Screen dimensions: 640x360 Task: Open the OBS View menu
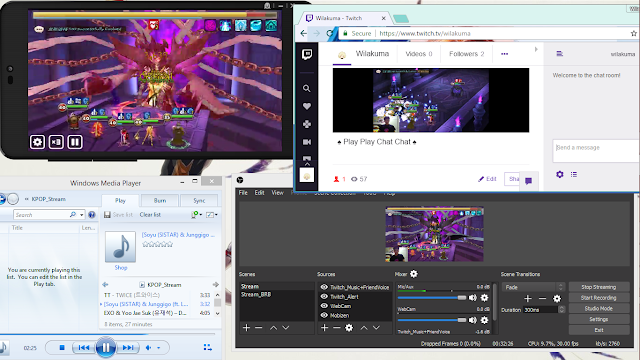point(278,193)
